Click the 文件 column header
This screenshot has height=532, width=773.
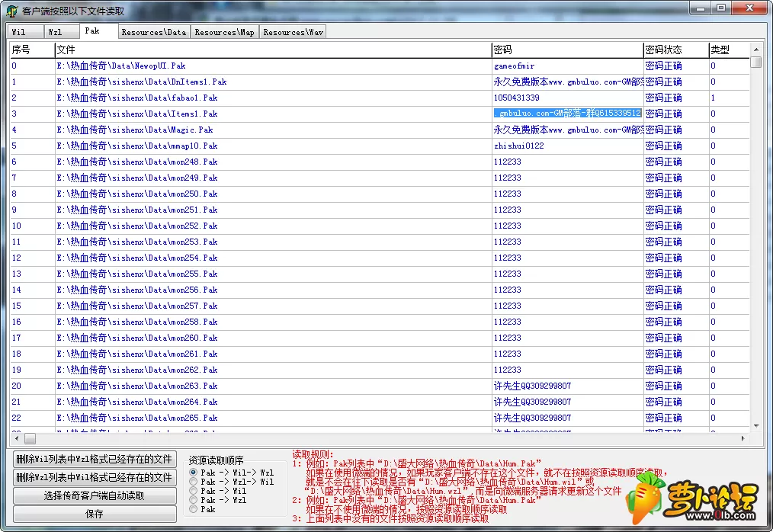(273, 50)
